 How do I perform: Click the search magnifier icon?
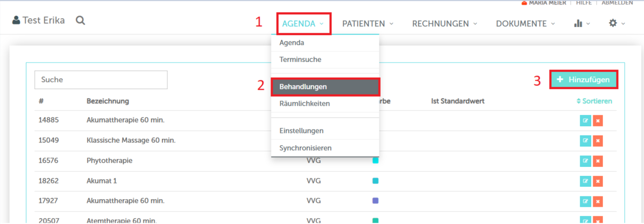click(x=80, y=21)
